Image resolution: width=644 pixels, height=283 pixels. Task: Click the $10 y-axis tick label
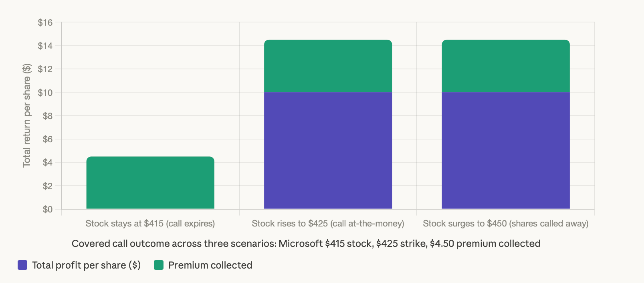(x=45, y=93)
